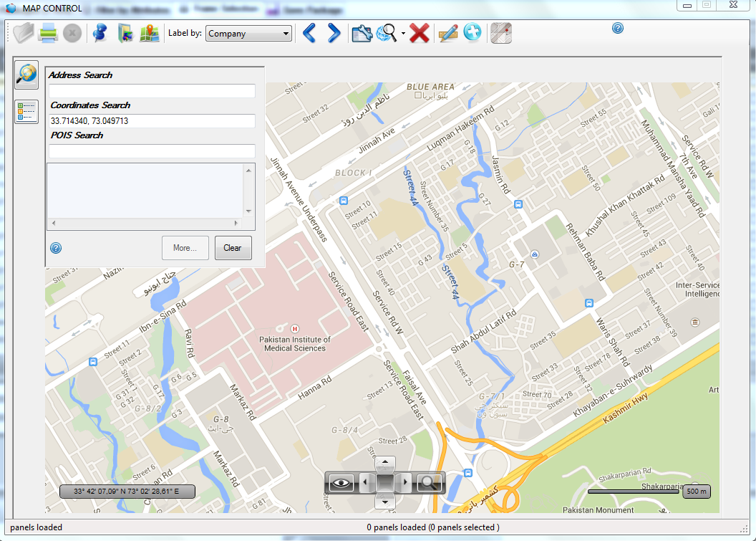Click the printer icon in toolbar
Image resolution: width=756 pixels, height=541 pixels.
point(48,33)
